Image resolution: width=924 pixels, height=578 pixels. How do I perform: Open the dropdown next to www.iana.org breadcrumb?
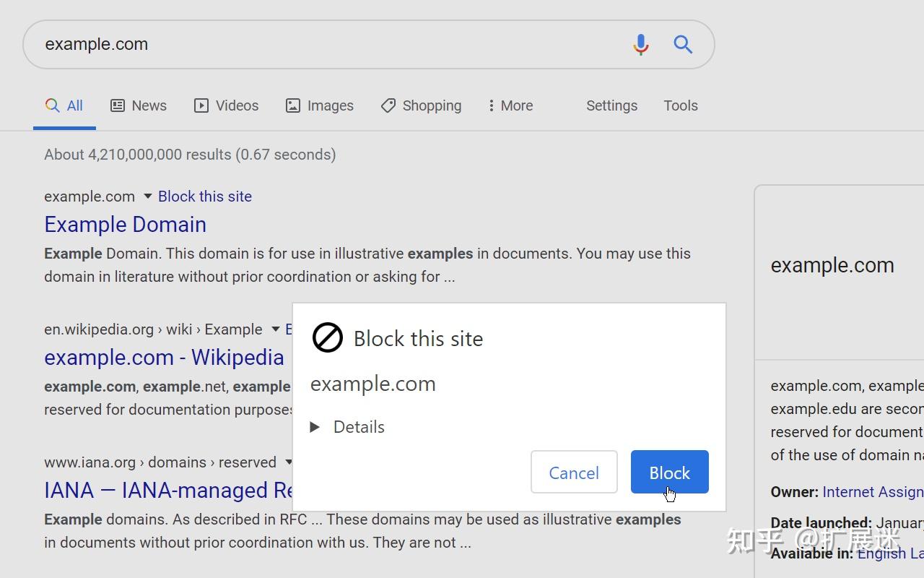(x=289, y=462)
